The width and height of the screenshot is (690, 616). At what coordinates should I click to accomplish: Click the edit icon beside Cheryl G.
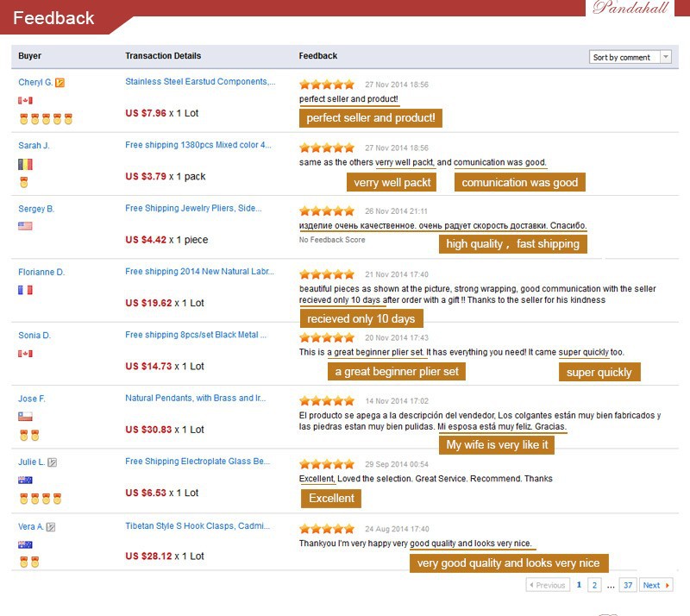pyautogui.click(x=60, y=83)
